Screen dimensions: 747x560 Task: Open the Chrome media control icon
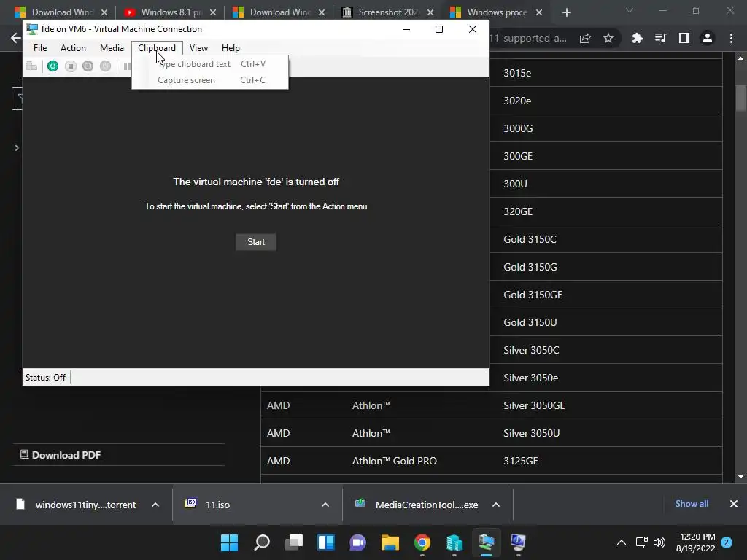(661, 38)
